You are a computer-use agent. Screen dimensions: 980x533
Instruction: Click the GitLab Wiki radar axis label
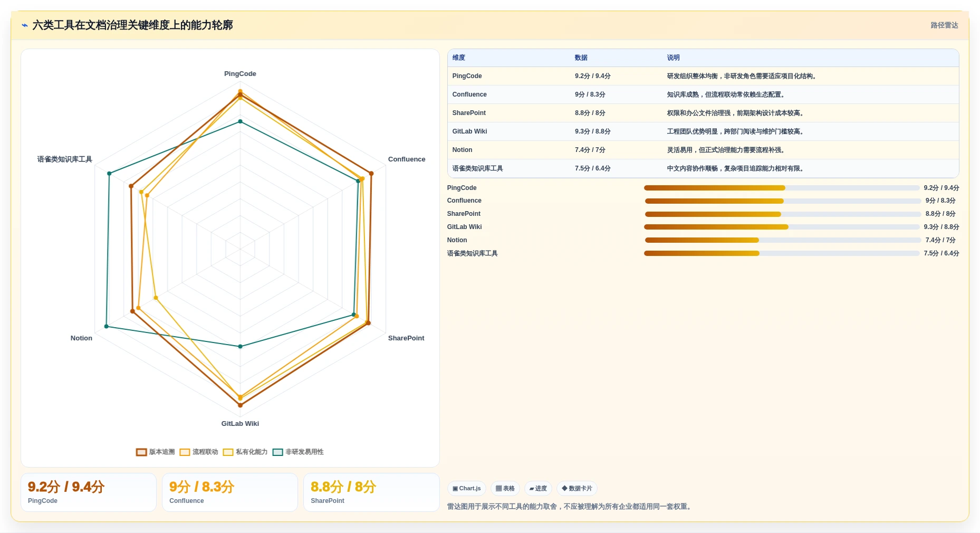click(240, 424)
